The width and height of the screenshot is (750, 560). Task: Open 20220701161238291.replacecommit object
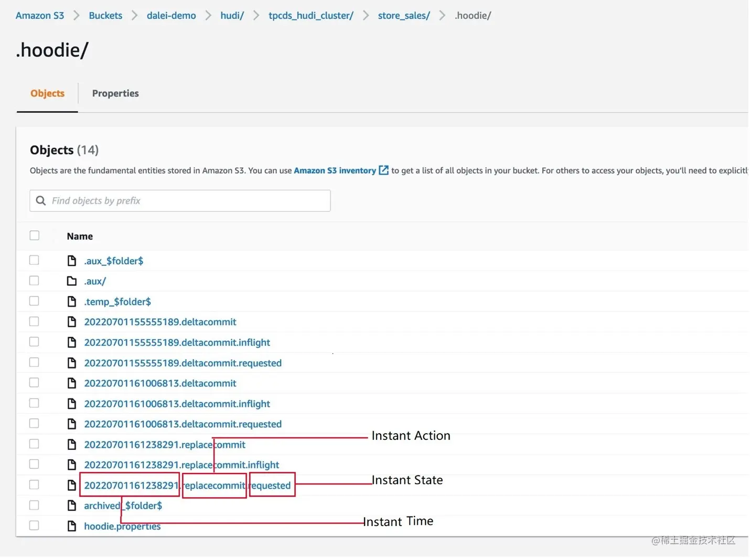[x=165, y=445]
